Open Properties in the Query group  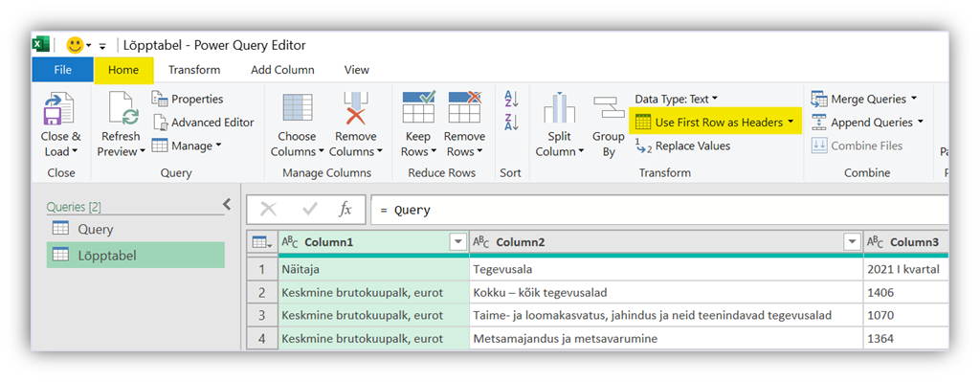click(188, 99)
